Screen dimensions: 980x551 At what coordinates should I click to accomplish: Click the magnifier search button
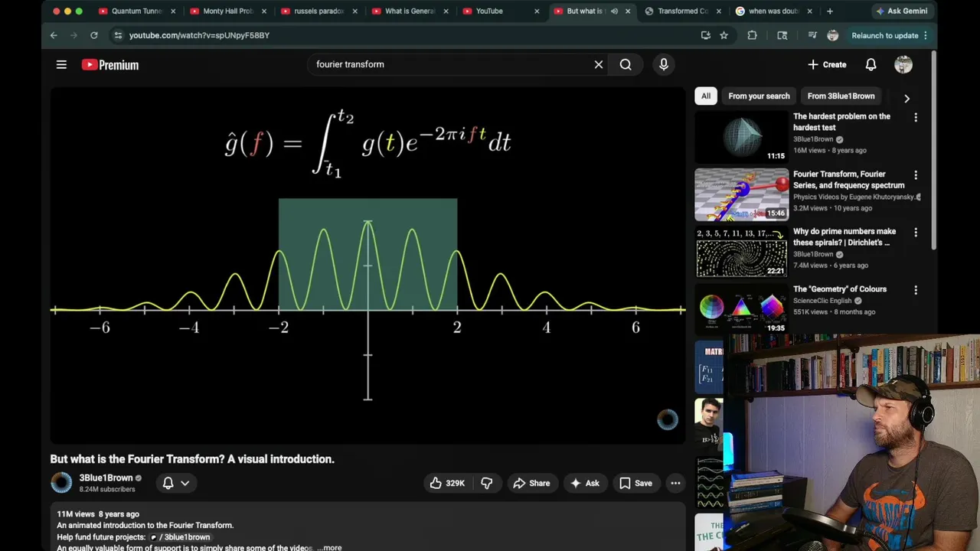[626, 65]
